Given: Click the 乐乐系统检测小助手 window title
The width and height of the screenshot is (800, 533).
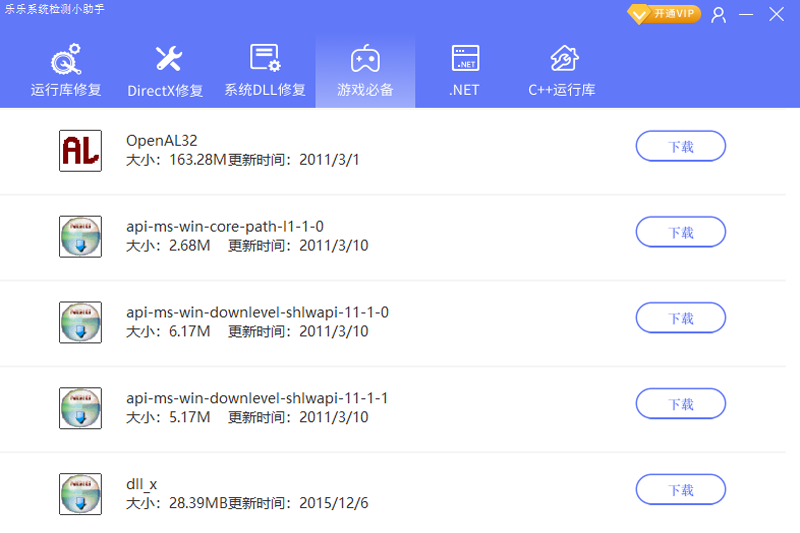Looking at the screenshot, I should (55, 9).
